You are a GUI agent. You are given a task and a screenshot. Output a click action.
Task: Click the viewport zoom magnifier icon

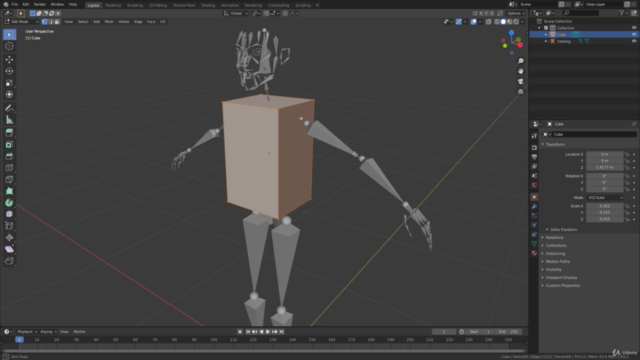point(521,61)
